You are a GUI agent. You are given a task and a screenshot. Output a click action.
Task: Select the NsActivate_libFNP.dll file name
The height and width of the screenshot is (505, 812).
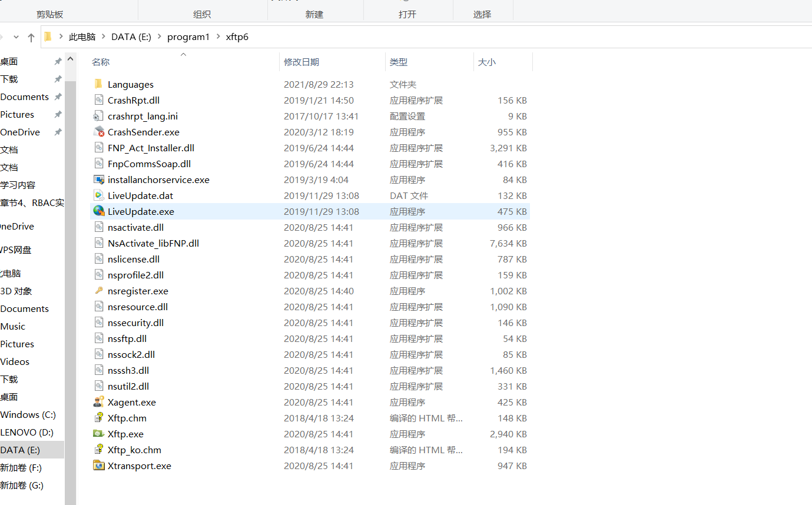pyautogui.click(x=153, y=243)
